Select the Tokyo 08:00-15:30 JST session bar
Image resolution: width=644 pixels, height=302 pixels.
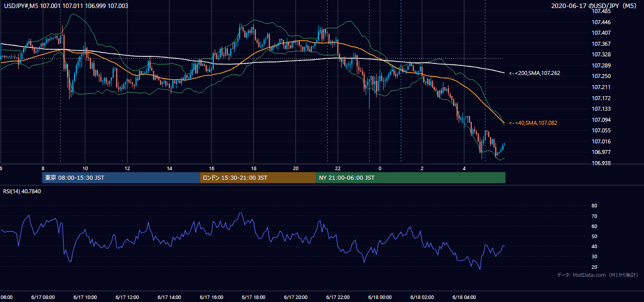pos(121,178)
